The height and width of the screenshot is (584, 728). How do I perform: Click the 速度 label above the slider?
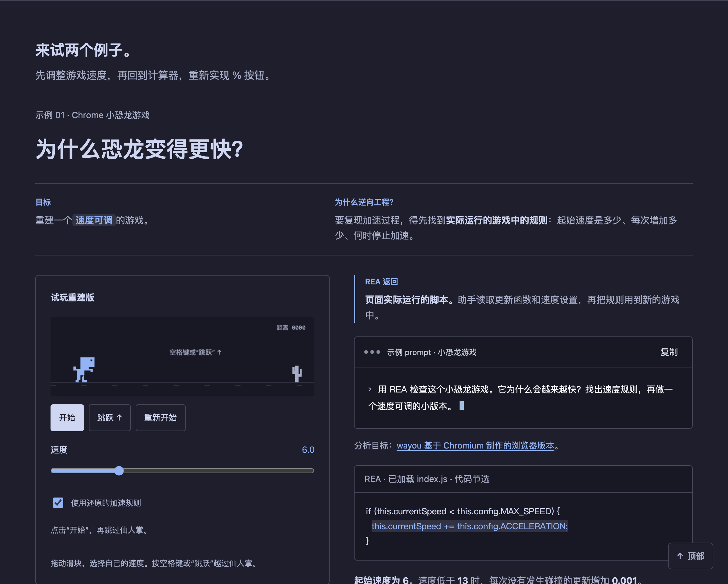(59, 449)
